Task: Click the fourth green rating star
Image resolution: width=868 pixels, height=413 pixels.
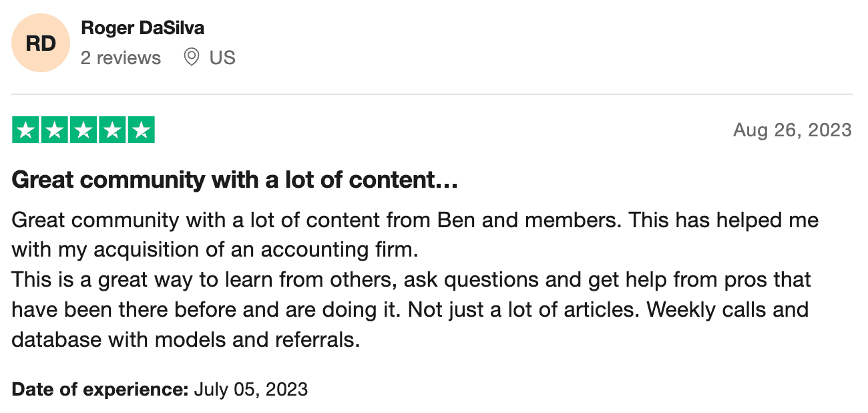Action: [112, 130]
